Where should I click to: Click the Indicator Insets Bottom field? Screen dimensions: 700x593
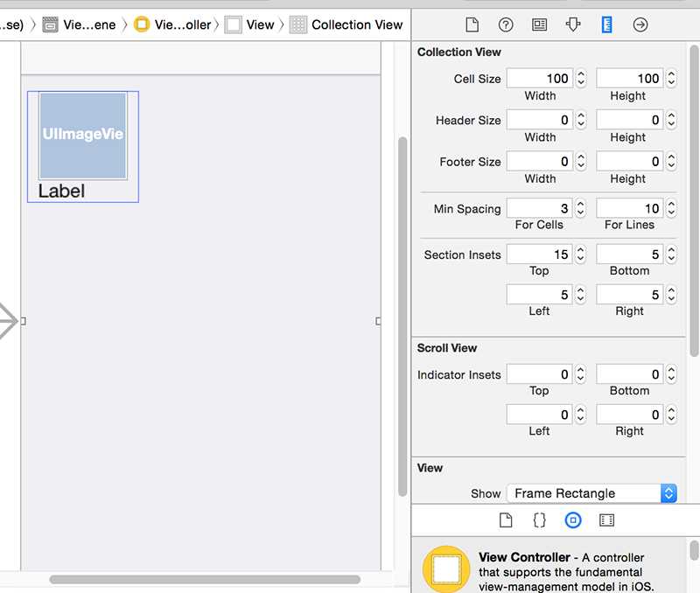[x=629, y=374]
